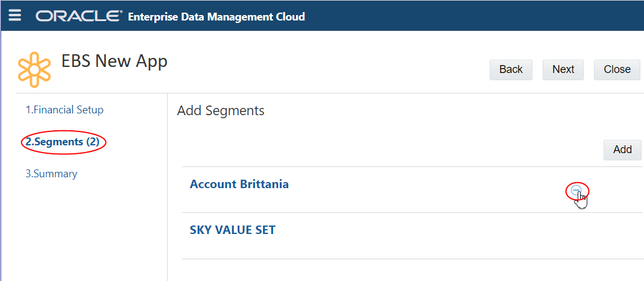Viewport: 644px width, 281px height.
Task: Open the hamburger navigation menu
Action: click(x=14, y=16)
